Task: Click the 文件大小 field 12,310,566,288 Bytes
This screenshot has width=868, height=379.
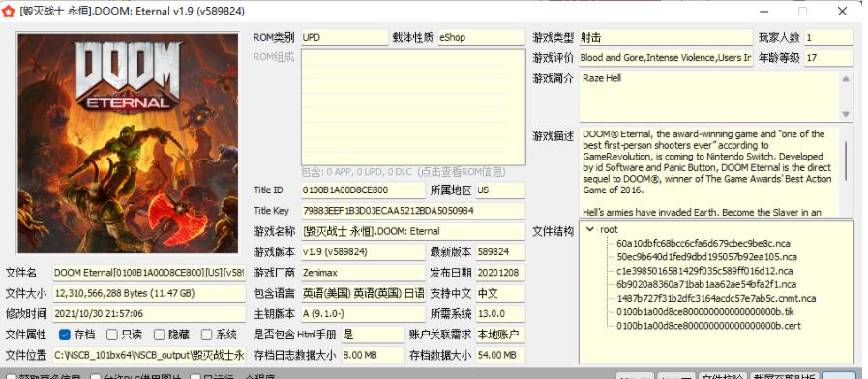Action: click(149, 293)
